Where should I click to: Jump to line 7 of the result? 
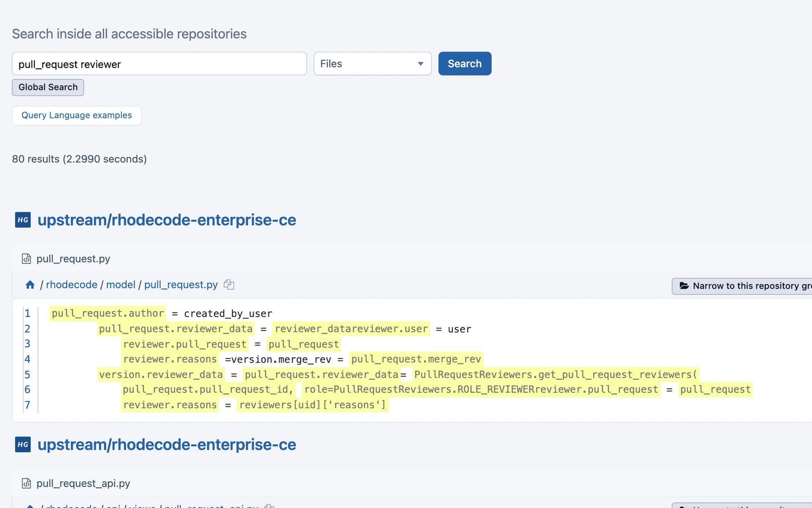pos(28,405)
